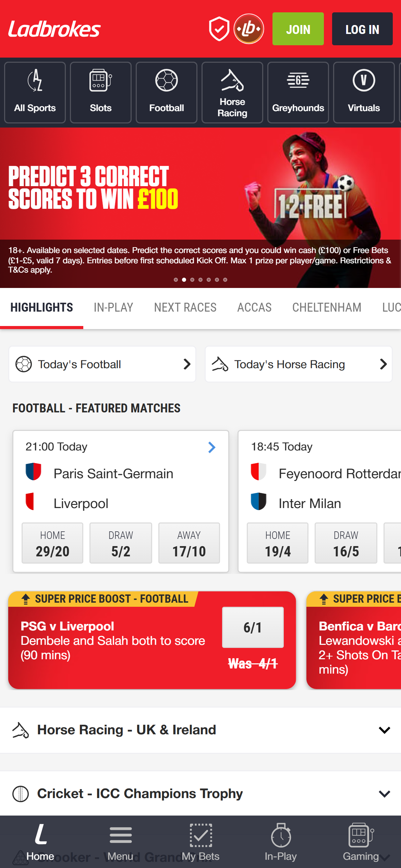Viewport: 401px width, 868px height.
Task: Expand Cricket - ICC Champions Trophy section
Action: 200,793
